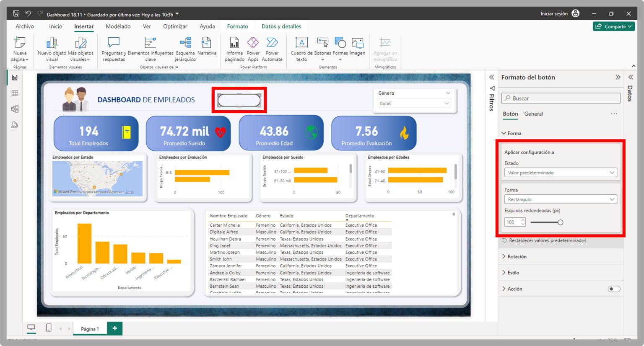Insert Preguntas y respuestas visual
This screenshot has width=644, height=346.
(114, 49)
